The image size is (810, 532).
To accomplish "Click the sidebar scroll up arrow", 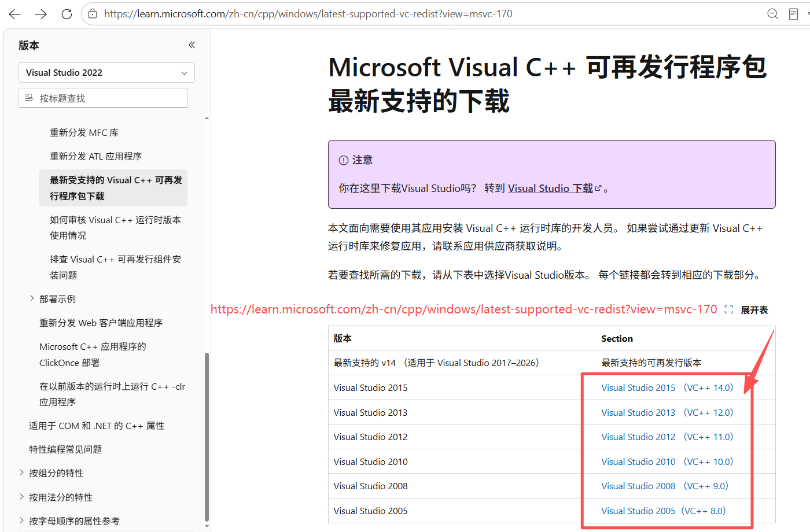I will point(207,118).
